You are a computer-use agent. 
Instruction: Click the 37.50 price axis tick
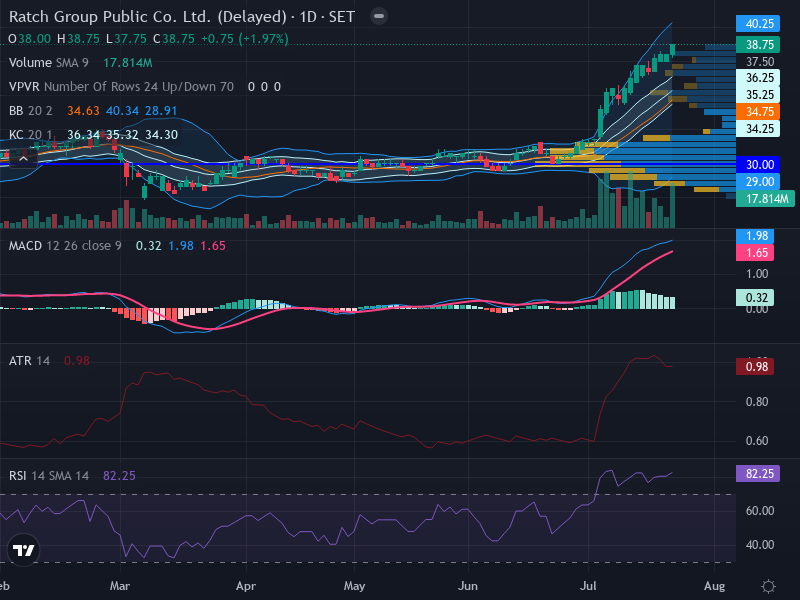760,62
